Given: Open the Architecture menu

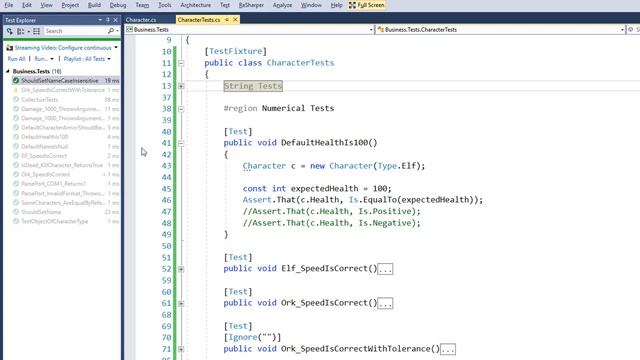Looking at the screenshot, I should pyautogui.click(x=196, y=5).
